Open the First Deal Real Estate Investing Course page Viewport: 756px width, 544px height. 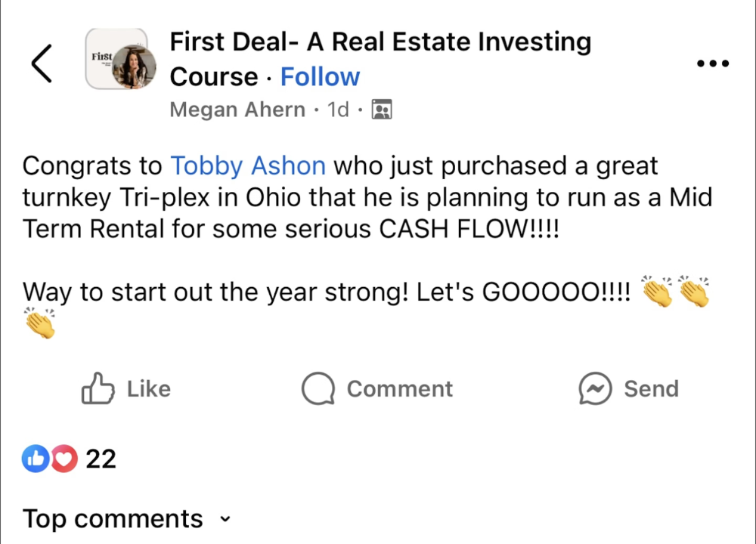click(380, 42)
